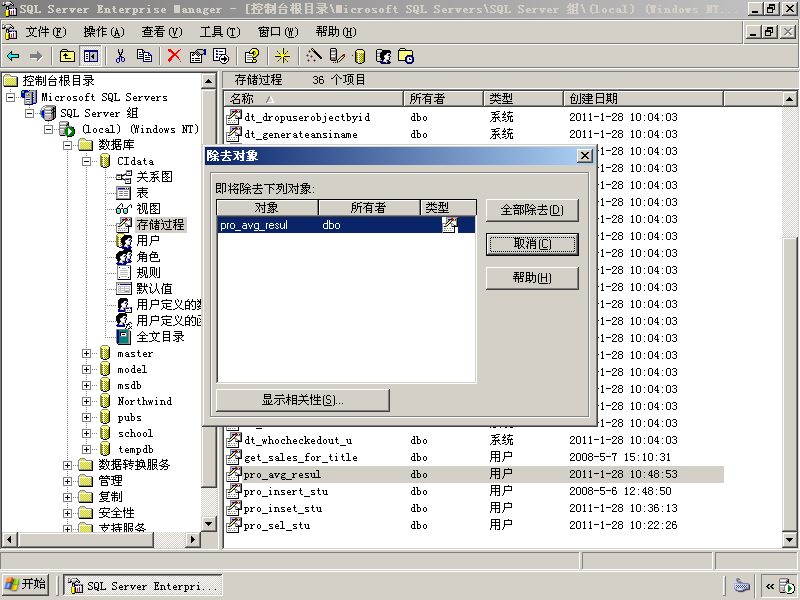Image resolution: width=800 pixels, height=600 pixels.
Task: Select the 表 tables icon in the tree
Action: pos(123,193)
